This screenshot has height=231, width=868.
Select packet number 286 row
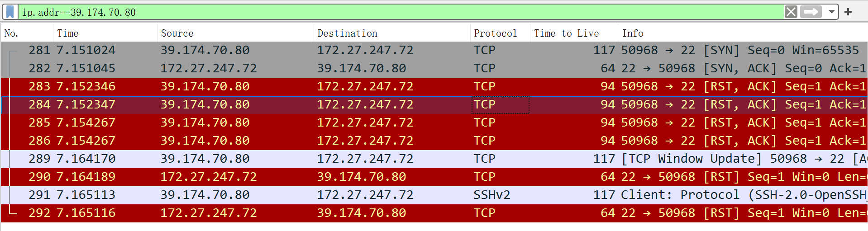coord(434,141)
